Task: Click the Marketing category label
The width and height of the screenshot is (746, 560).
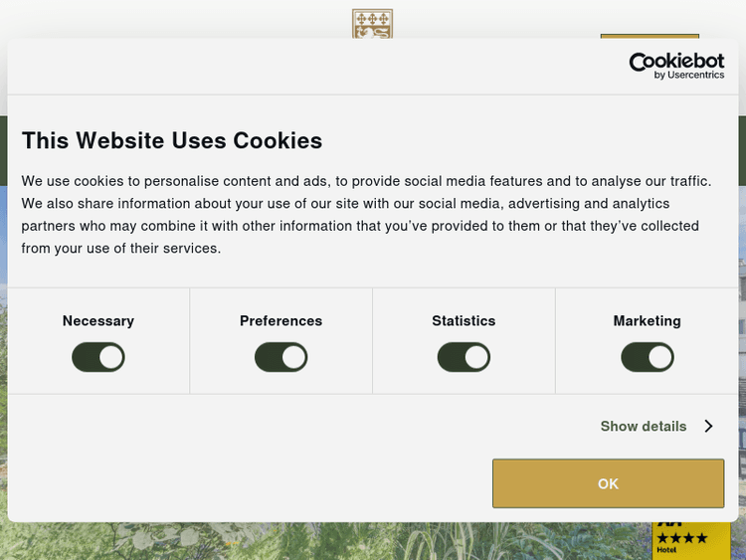Action: click(x=648, y=321)
